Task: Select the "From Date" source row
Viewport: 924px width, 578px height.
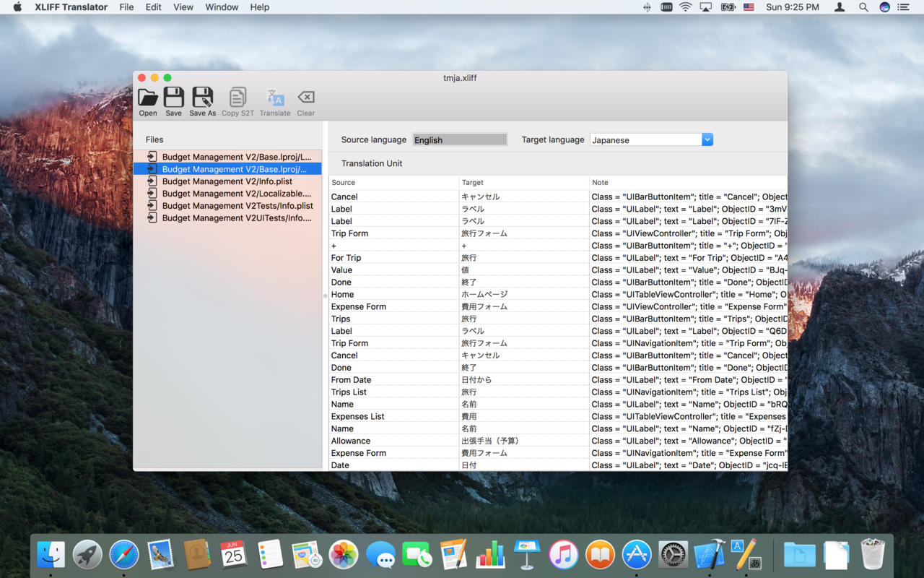Action: point(393,380)
